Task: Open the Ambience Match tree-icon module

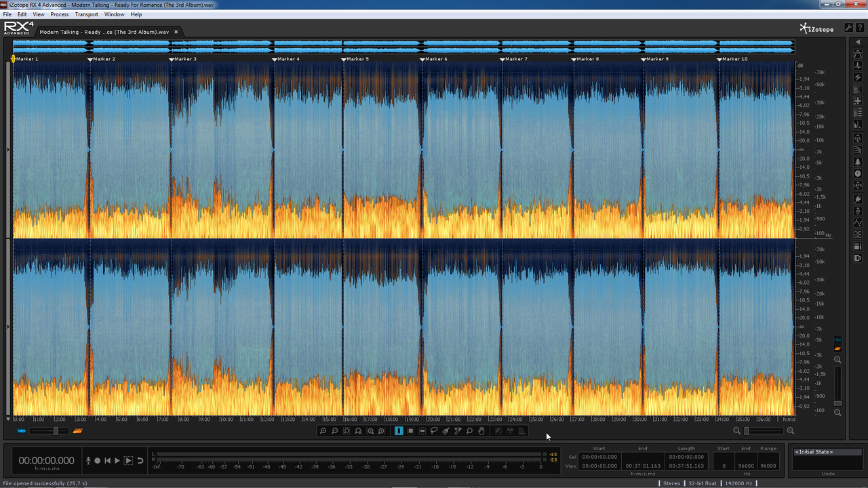Action: [x=858, y=162]
